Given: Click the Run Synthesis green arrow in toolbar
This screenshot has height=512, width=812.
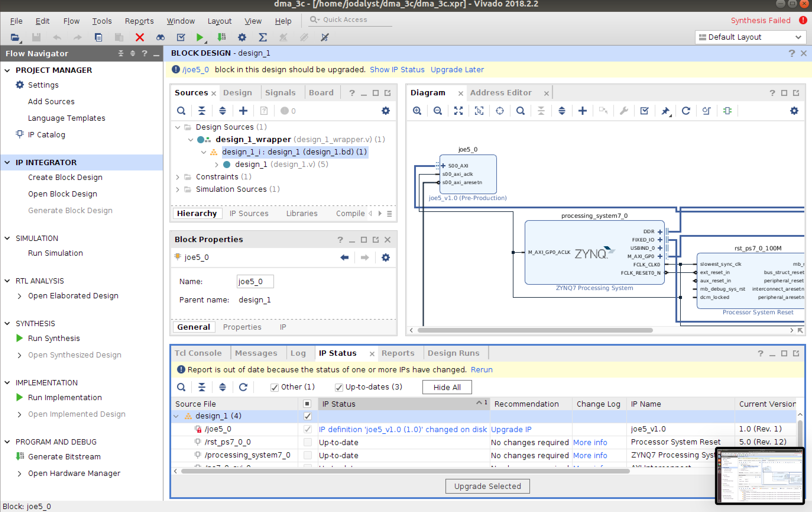Looking at the screenshot, I should (200, 37).
